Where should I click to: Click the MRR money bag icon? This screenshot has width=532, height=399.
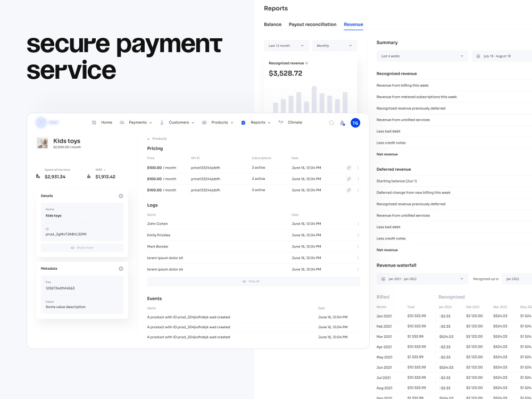click(x=88, y=177)
